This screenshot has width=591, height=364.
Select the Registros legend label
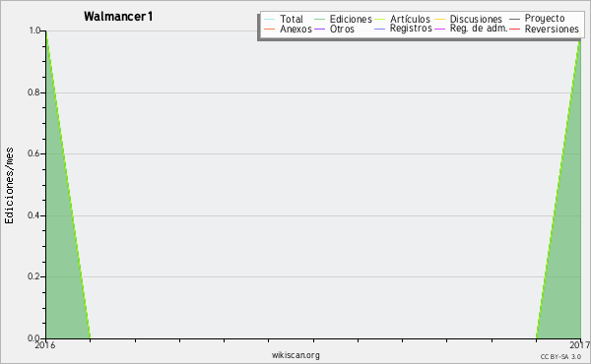411,29
